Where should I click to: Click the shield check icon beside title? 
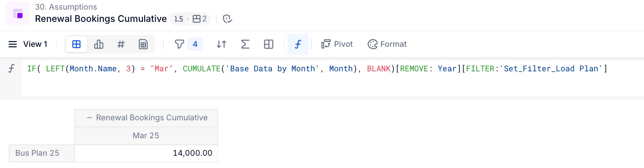pos(227,19)
